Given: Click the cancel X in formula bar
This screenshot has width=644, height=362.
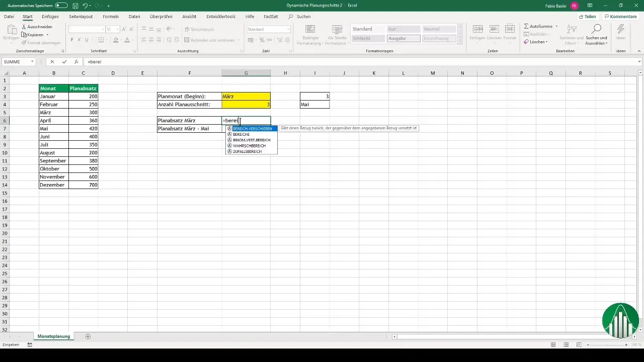Looking at the screenshot, I should click(52, 62).
